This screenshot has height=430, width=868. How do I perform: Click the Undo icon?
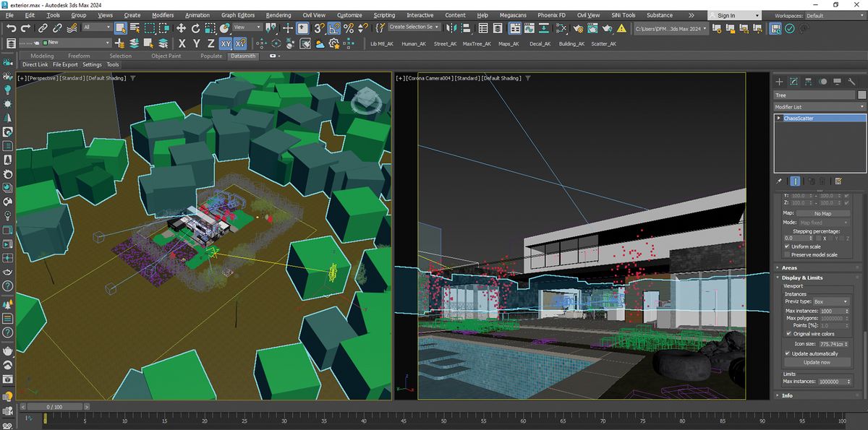pos(11,27)
